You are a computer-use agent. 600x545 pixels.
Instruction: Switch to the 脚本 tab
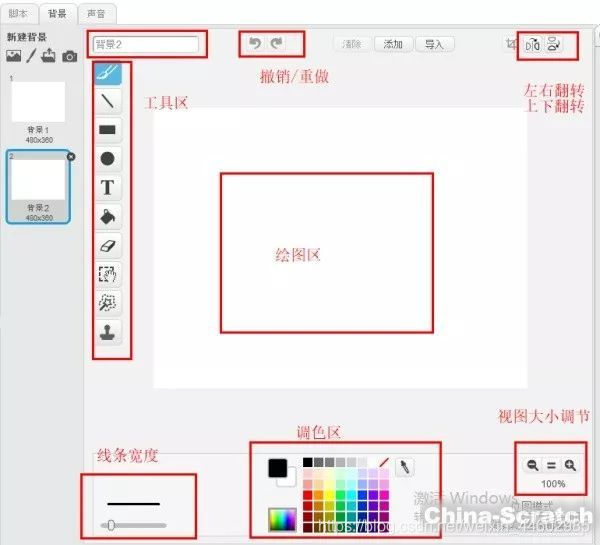[18, 13]
